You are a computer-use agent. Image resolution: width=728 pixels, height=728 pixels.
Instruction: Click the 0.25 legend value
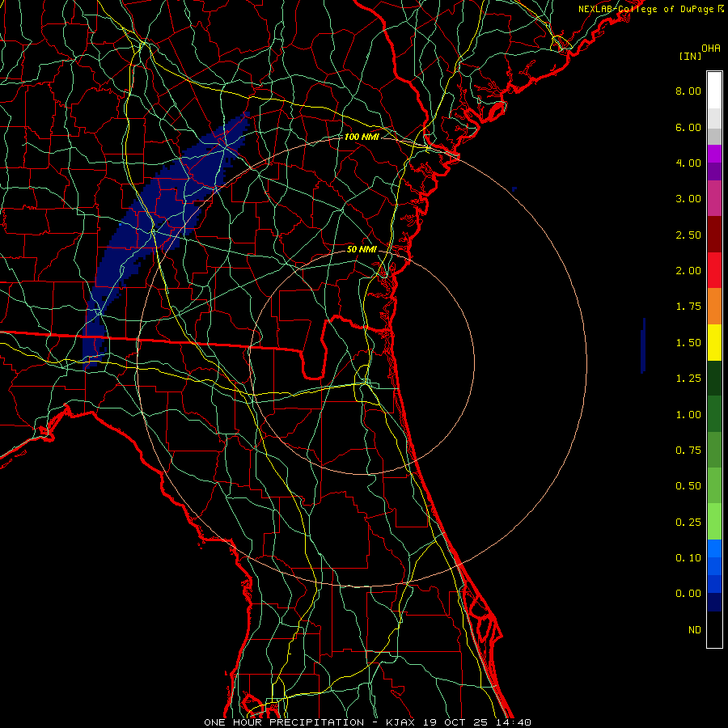coord(688,523)
